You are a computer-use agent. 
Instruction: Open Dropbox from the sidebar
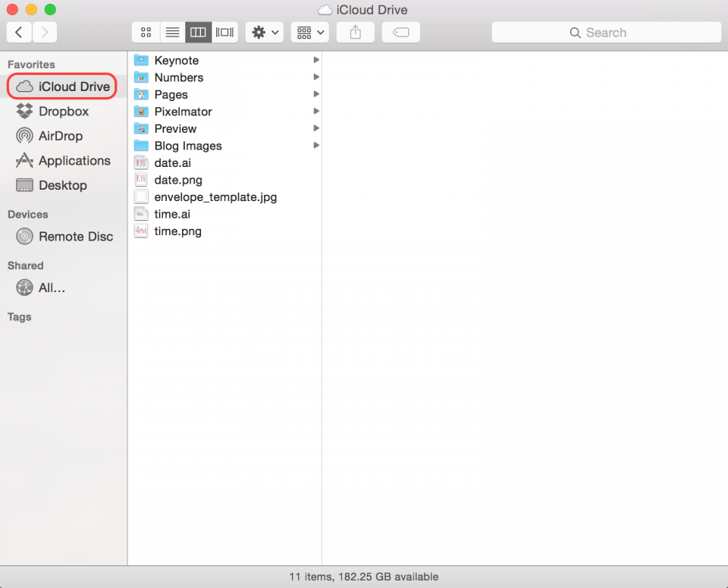(x=64, y=111)
